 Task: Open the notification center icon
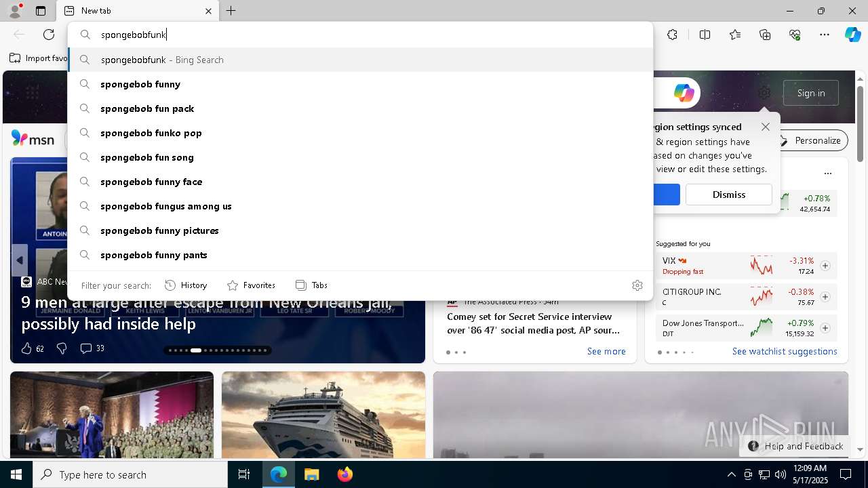pyautogui.click(x=846, y=474)
